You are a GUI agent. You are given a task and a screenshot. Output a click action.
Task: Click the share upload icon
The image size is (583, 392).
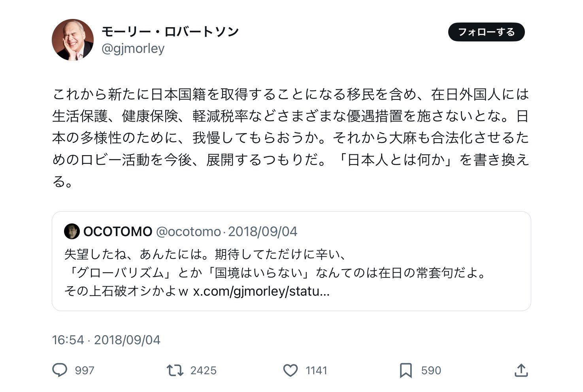click(x=521, y=370)
